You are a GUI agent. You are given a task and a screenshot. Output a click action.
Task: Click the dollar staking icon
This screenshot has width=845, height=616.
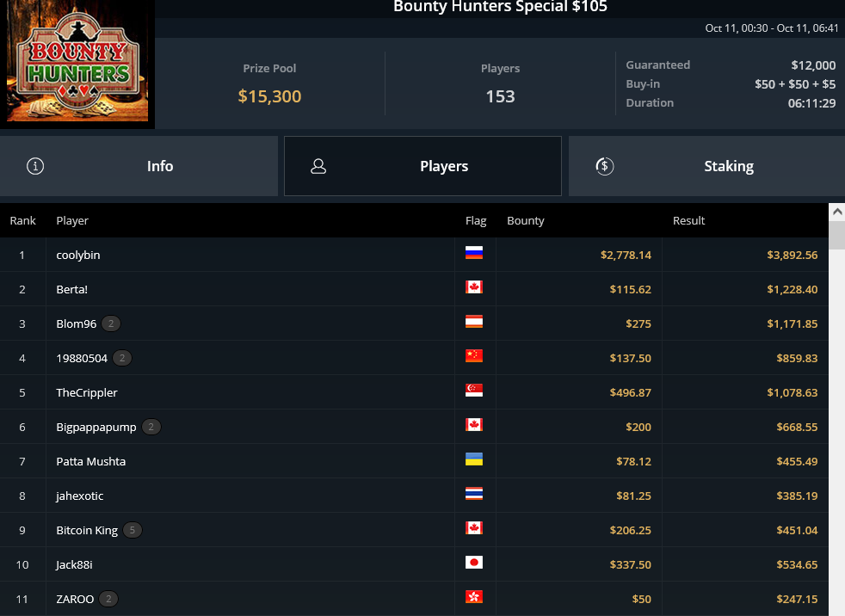(x=605, y=166)
